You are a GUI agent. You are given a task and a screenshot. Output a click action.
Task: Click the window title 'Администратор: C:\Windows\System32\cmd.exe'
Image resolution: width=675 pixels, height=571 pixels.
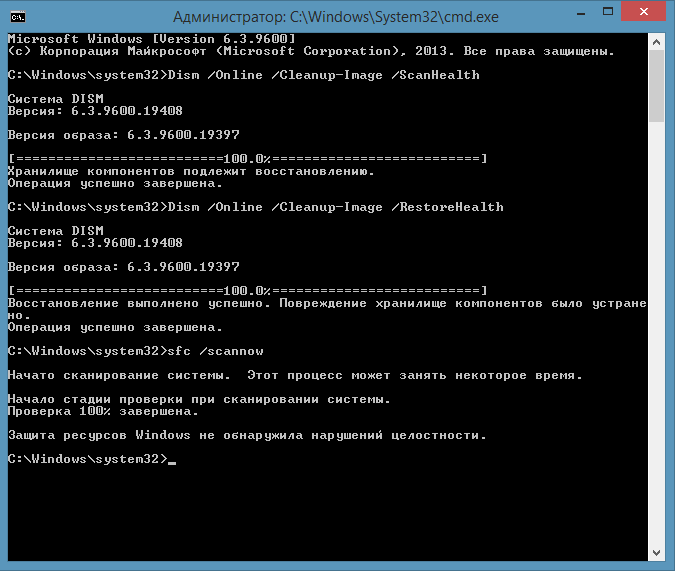coord(336,17)
